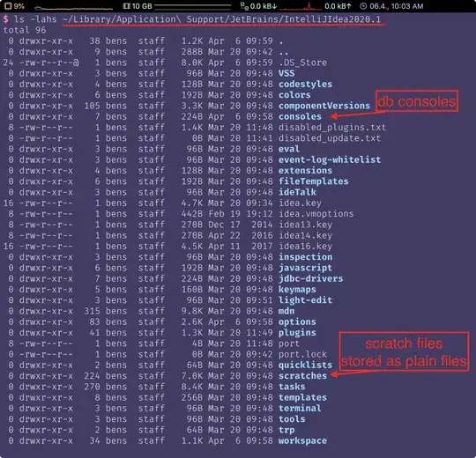
Task: Click the disabled_update.txt file name
Action: click(x=330, y=138)
